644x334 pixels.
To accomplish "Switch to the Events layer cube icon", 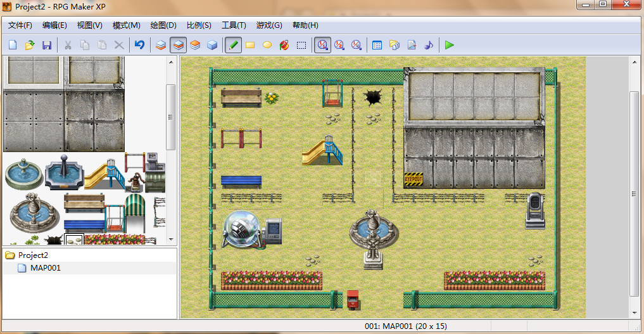I will 212,45.
